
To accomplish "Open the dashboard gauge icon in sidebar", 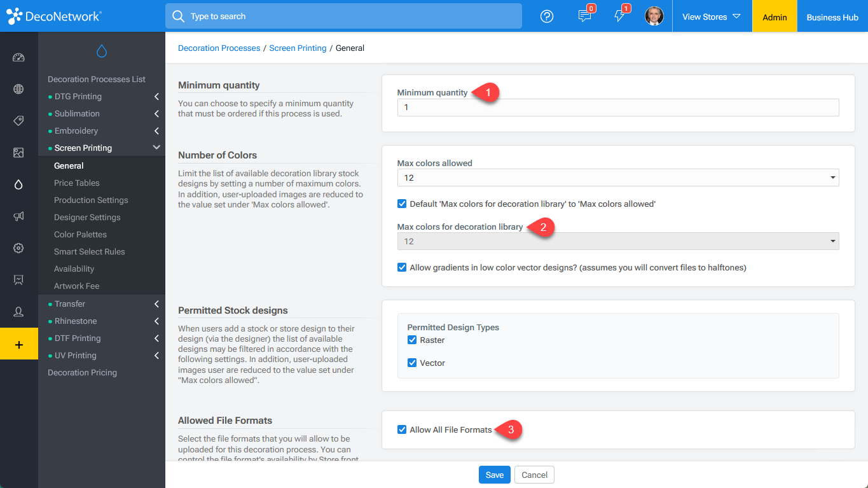I will click(18, 58).
